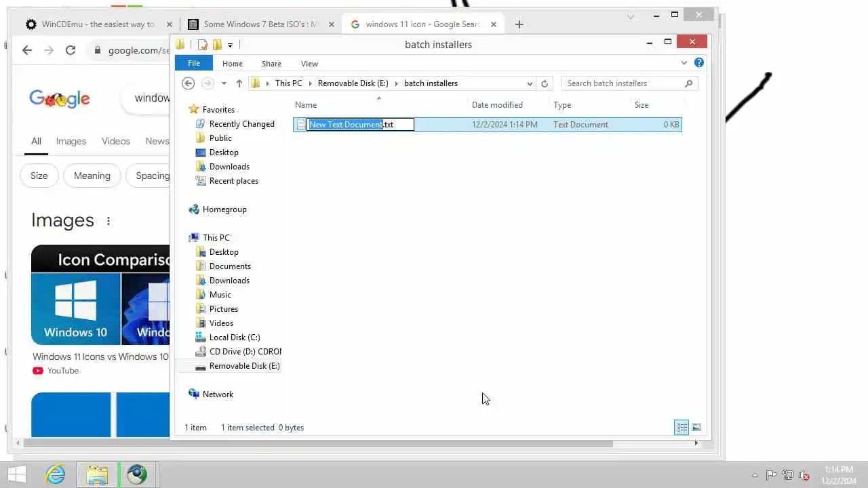Image resolution: width=868 pixels, height=488 pixels.
Task: Open Internet Explorer from the taskbar
Action: 55,474
